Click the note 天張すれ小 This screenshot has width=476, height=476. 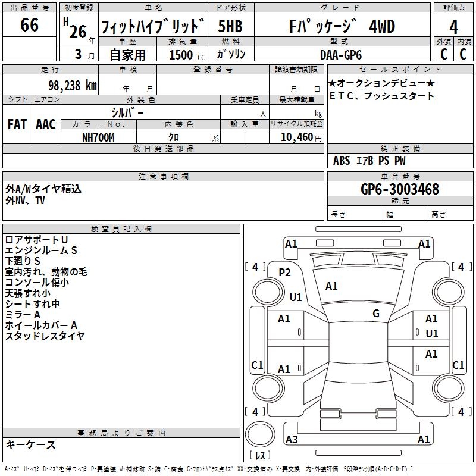(27, 293)
